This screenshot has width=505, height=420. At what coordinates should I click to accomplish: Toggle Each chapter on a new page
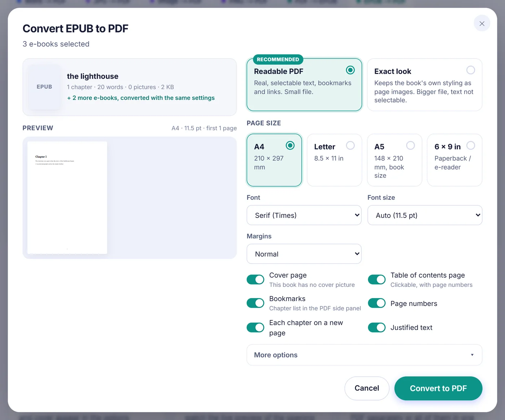click(255, 327)
